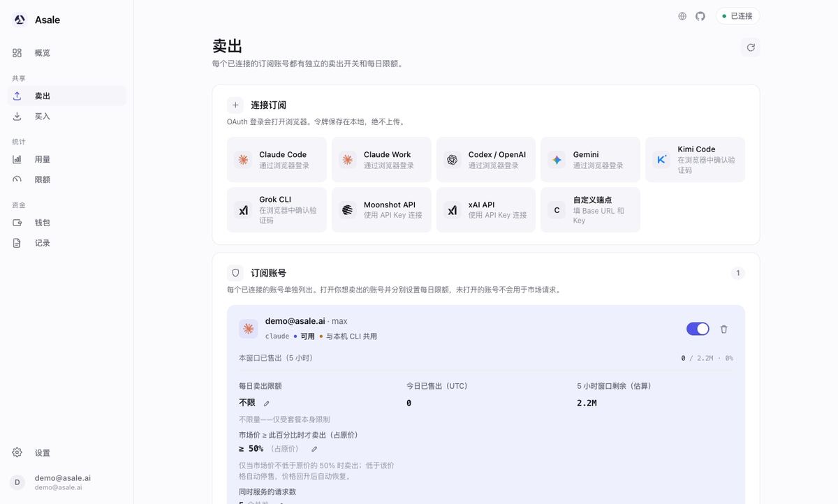The image size is (838, 504).
Task: Click the ≥ 50% threshold value
Action: [x=251, y=449]
